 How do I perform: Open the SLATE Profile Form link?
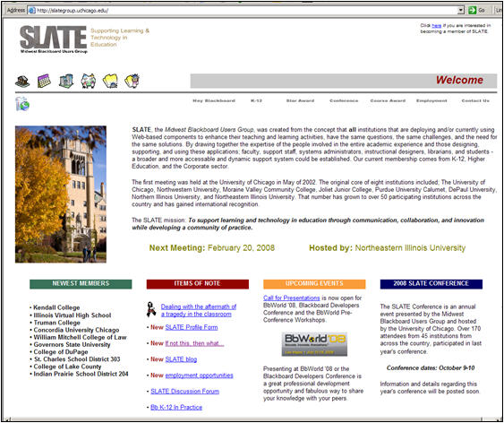192,327
